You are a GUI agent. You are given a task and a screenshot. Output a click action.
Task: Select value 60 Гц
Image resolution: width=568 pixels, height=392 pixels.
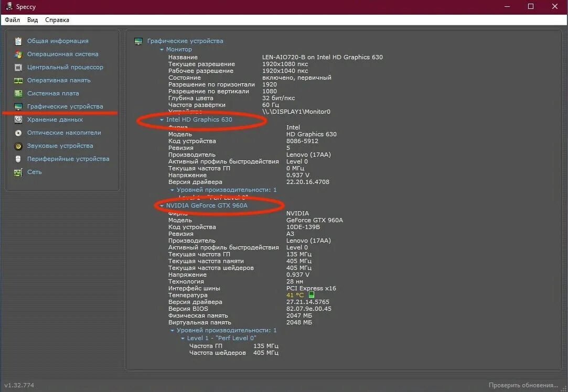coord(271,105)
